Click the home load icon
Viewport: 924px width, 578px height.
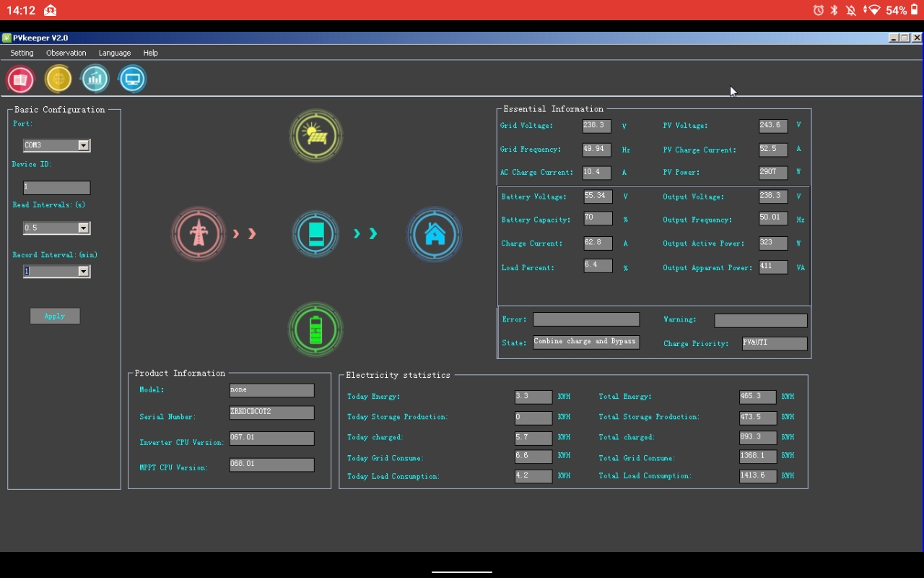point(435,234)
